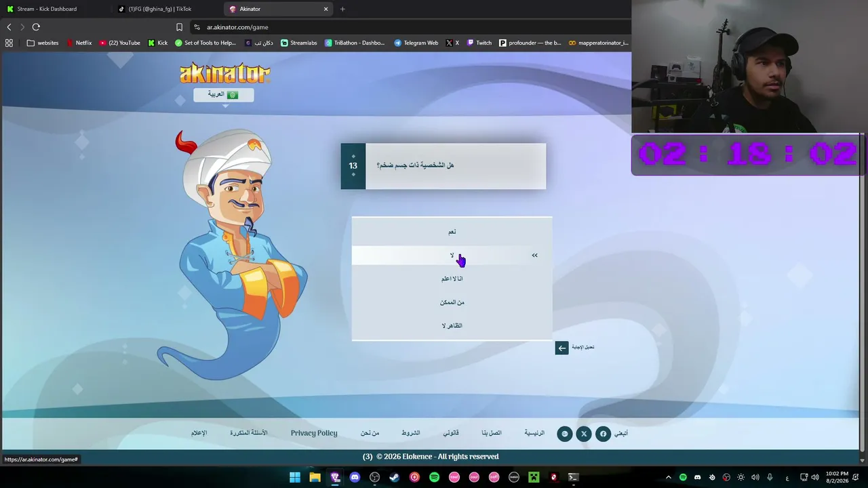Open File Explorer from the taskbar
This screenshot has height=488, width=868.
(315, 477)
